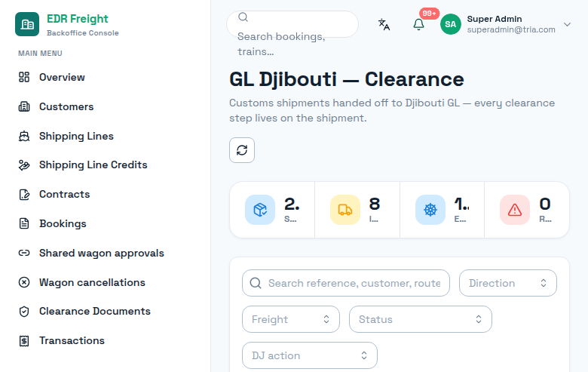Click the global search bookings field
This screenshot has height=372, width=588.
[x=292, y=24]
